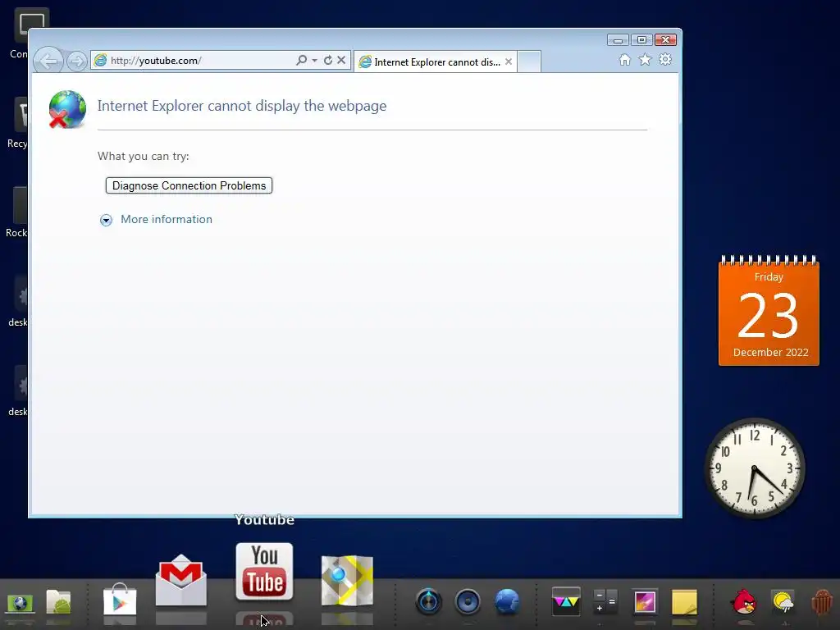Open a new tab in Internet Explorer
The height and width of the screenshot is (630, 840).
pos(529,62)
